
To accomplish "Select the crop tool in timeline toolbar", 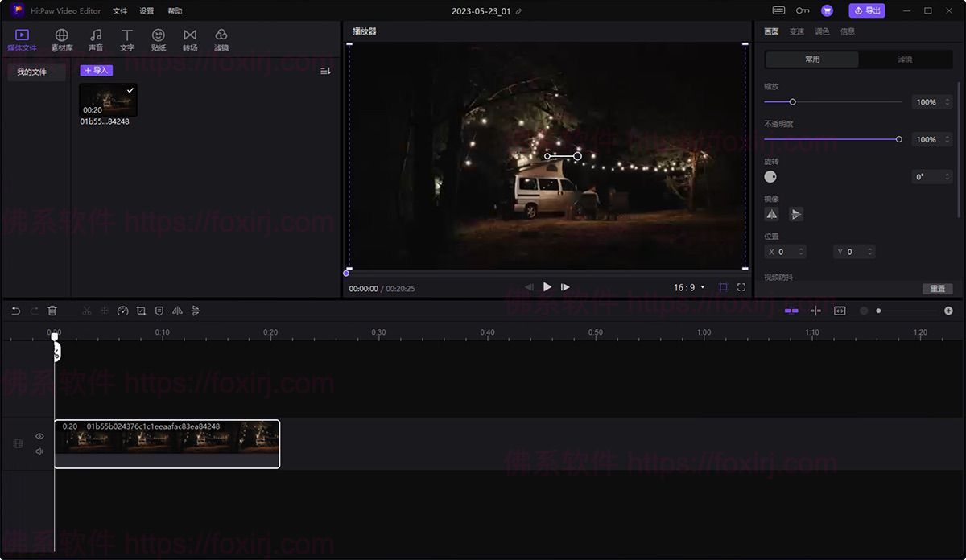I will (x=141, y=311).
